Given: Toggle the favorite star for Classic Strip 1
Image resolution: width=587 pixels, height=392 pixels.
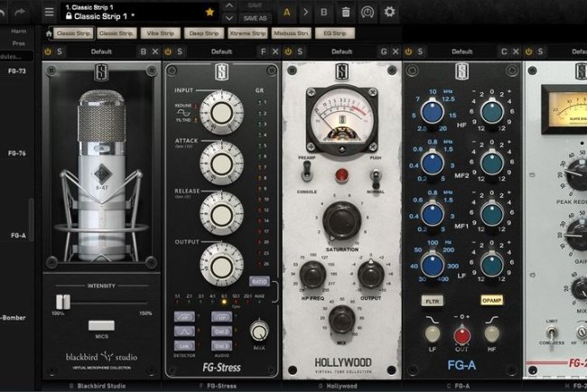Looking at the screenshot, I should [x=210, y=12].
